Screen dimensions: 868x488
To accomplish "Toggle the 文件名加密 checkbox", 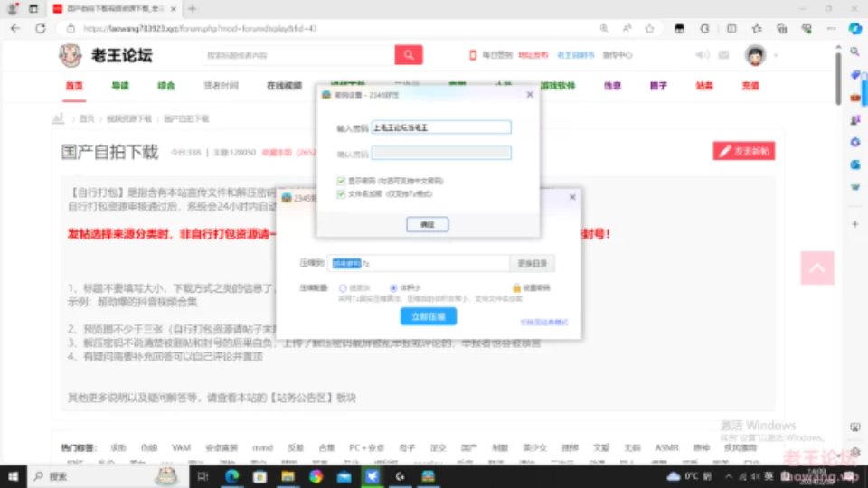I will point(341,194).
